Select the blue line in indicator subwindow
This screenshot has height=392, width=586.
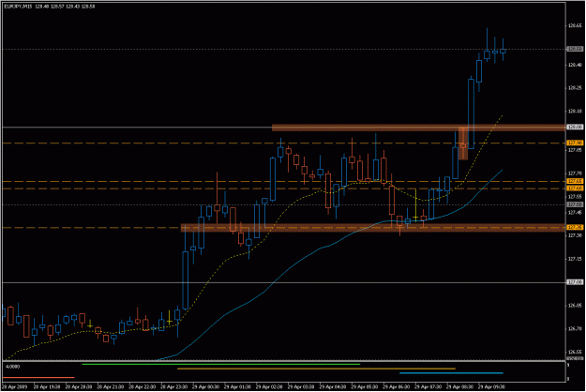tap(451, 373)
